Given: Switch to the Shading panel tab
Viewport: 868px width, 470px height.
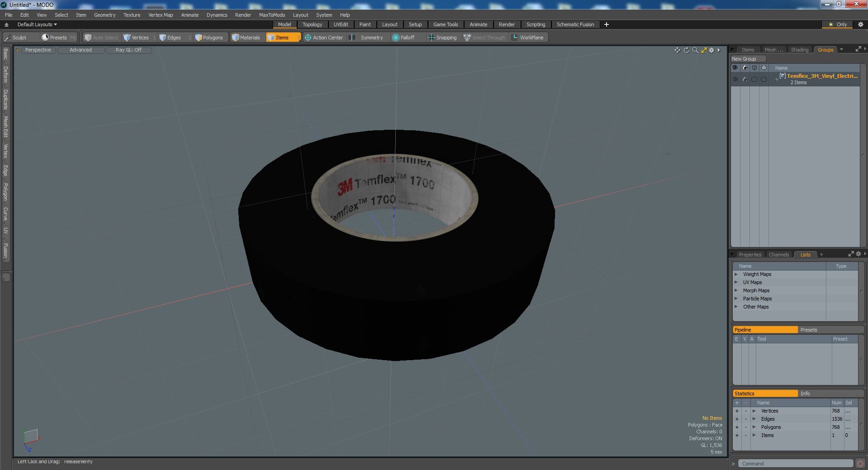Looking at the screenshot, I should click(x=799, y=50).
